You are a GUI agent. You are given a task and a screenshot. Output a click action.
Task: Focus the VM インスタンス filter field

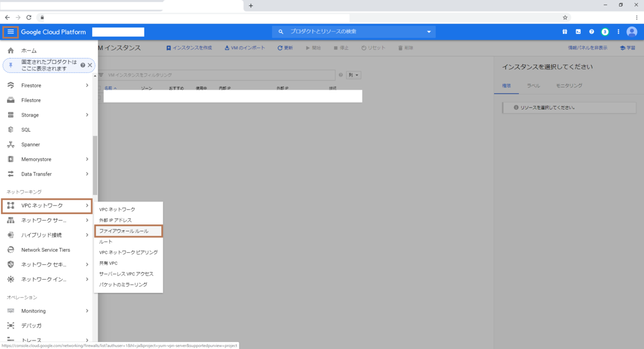pyautogui.click(x=216, y=75)
